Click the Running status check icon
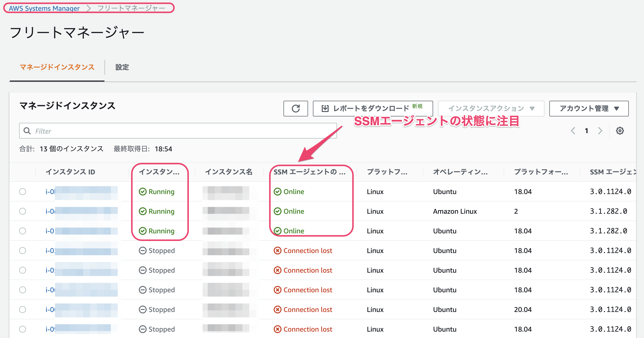This screenshot has width=644, height=338. [142, 192]
